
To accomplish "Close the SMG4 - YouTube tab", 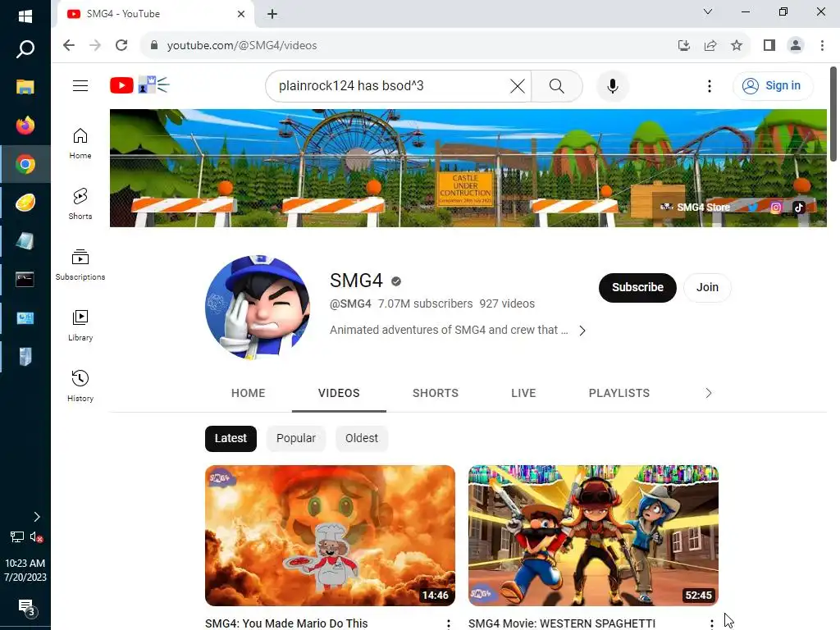I will (x=241, y=14).
